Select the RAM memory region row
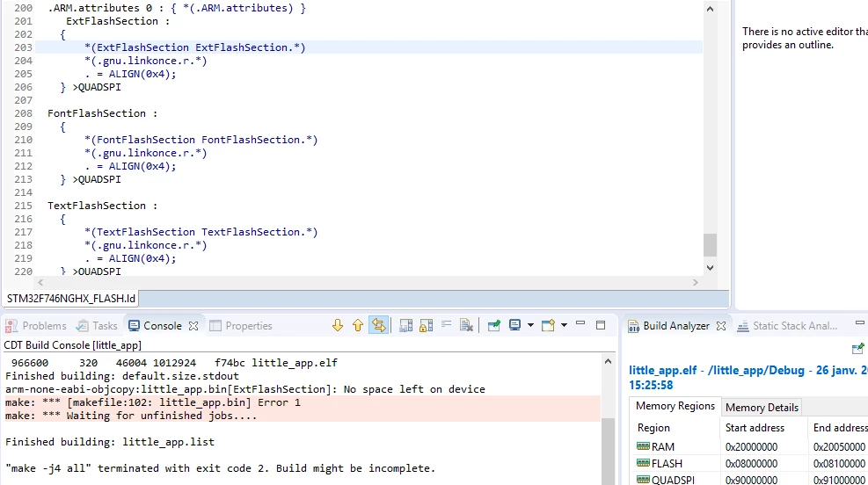The image size is (868, 485). tap(749, 447)
